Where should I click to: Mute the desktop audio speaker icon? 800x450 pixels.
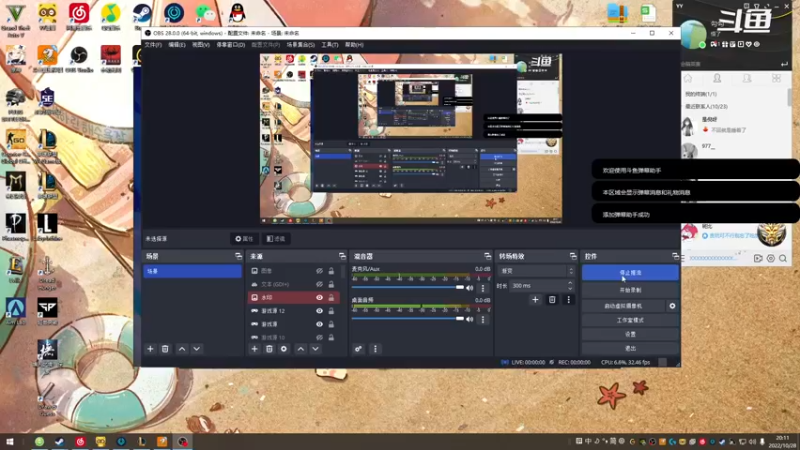(x=470, y=319)
